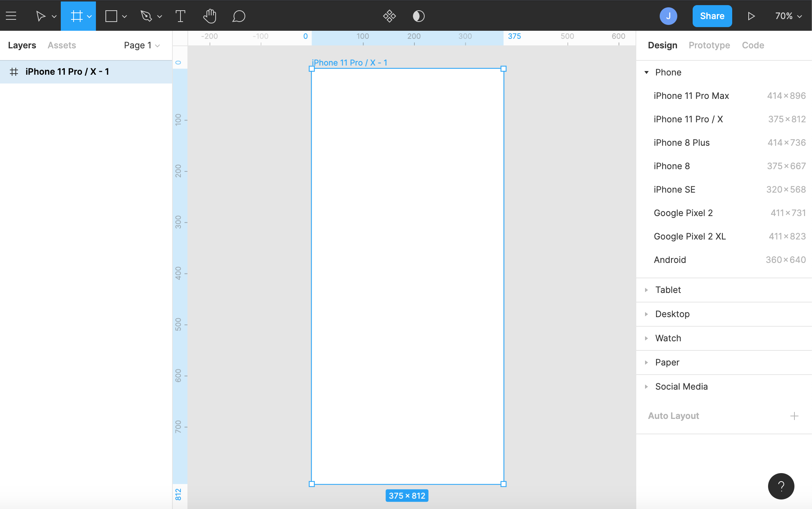Select the Comment tool
Screen dimensions: 812x509
(239, 16)
